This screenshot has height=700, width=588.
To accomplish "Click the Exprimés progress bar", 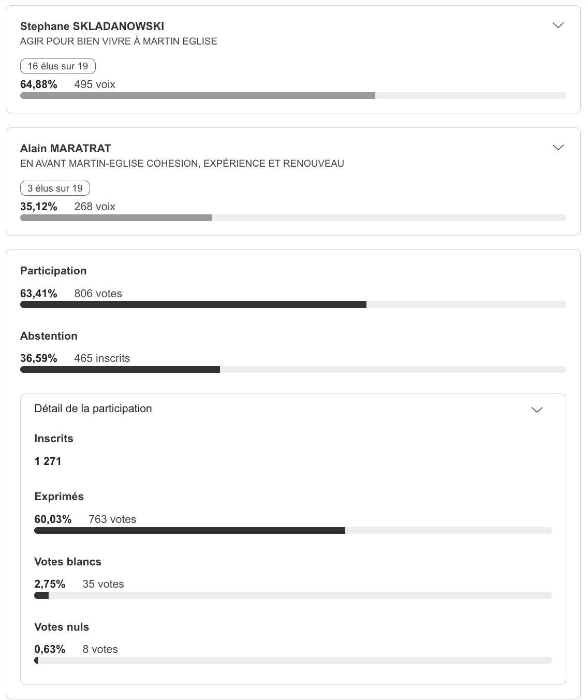I will [293, 530].
